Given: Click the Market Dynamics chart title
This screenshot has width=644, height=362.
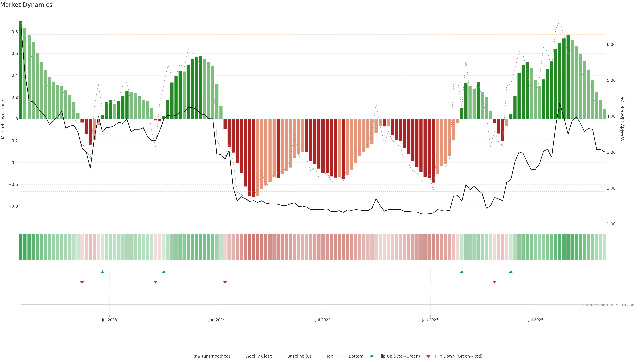Looking at the screenshot, I should pyautogui.click(x=26, y=5).
